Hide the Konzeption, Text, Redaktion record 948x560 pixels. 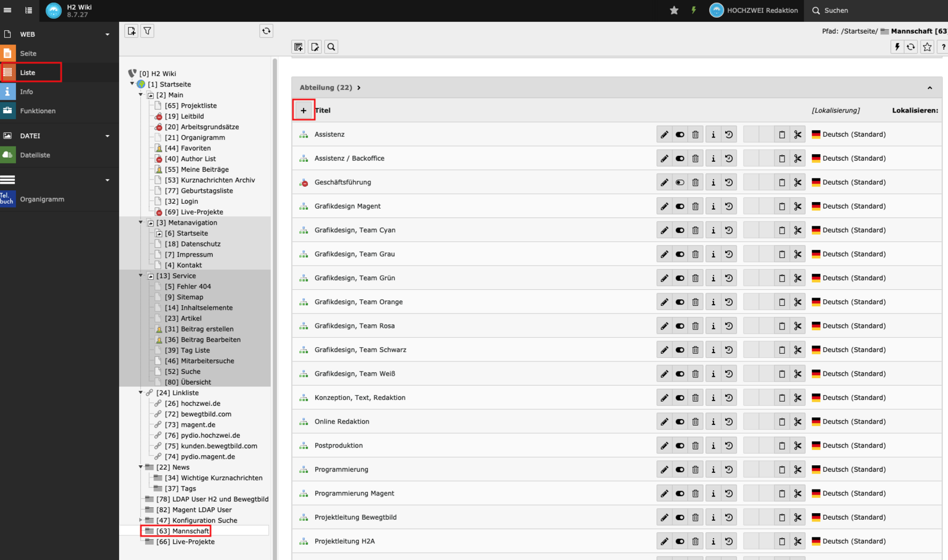pyautogui.click(x=680, y=398)
